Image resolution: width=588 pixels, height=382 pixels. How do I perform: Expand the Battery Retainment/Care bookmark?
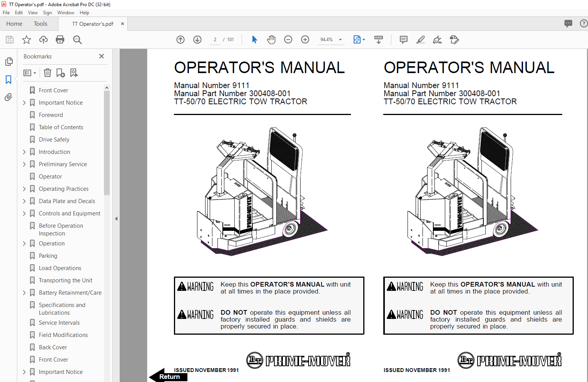click(24, 293)
